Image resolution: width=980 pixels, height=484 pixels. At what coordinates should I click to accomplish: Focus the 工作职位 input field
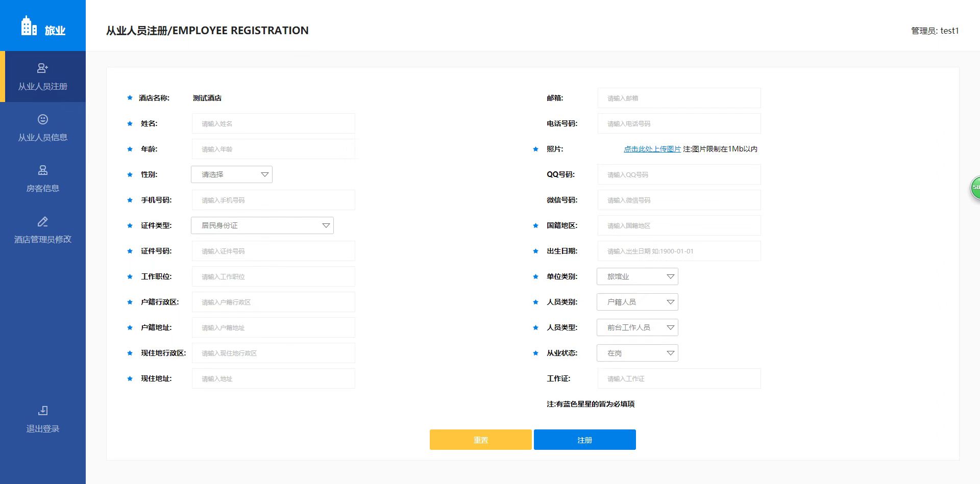[274, 276]
